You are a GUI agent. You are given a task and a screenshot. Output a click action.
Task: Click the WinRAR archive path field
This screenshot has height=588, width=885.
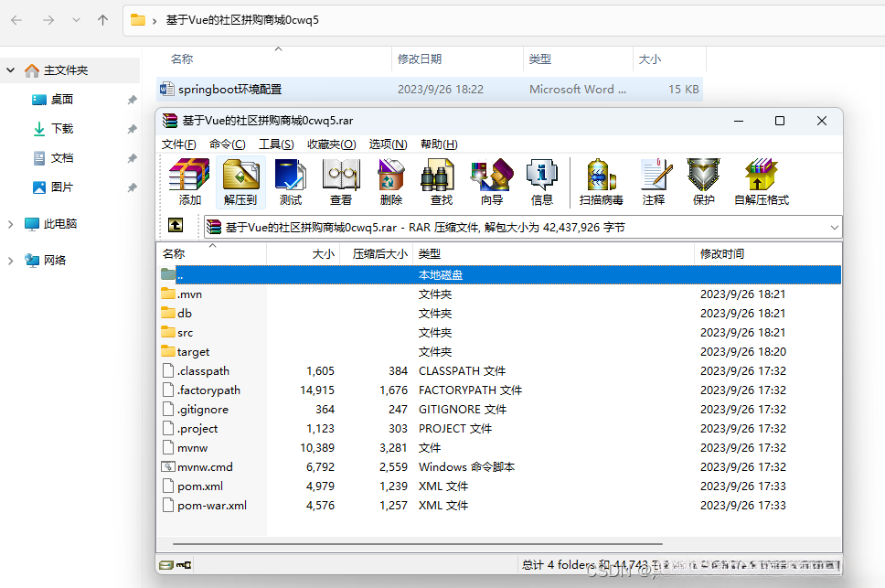[523, 228]
